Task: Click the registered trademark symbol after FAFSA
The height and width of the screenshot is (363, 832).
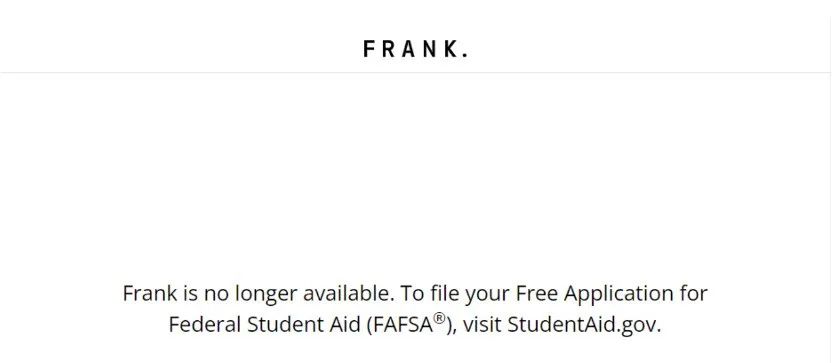Action: tap(439, 318)
